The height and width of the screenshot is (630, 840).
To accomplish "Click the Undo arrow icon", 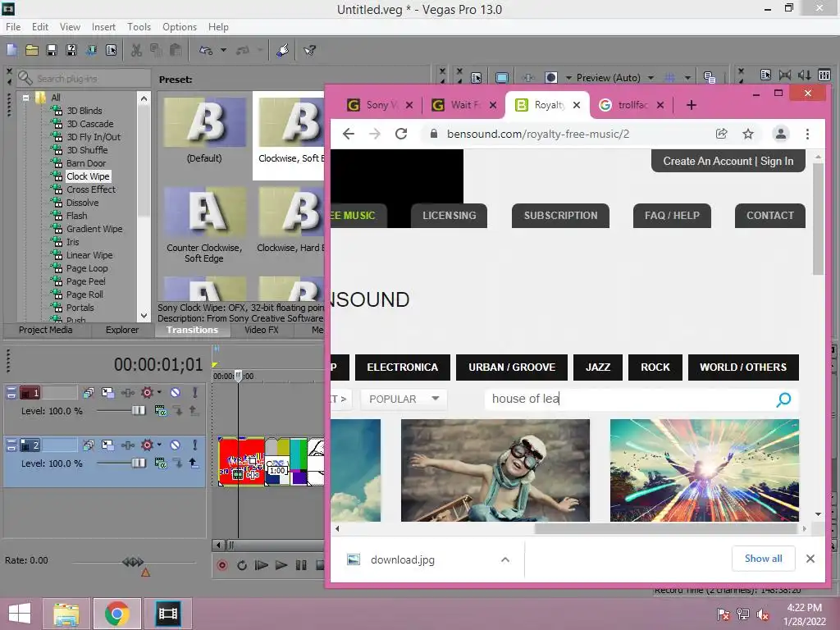I will click(206, 50).
